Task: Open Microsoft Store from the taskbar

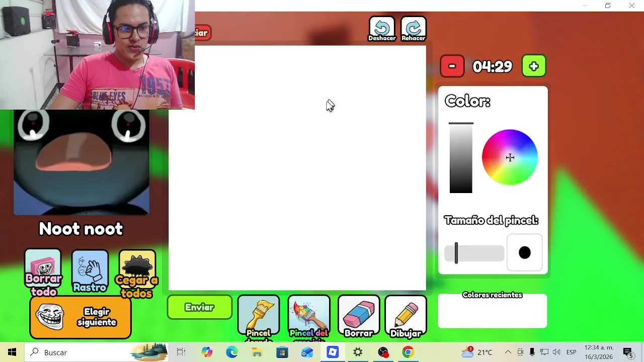Action: [x=282, y=352]
